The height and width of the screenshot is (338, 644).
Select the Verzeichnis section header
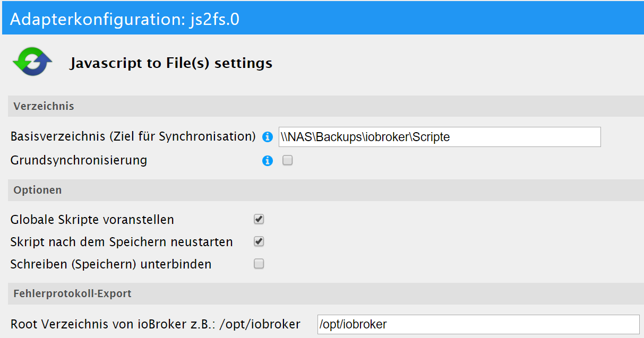point(44,106)
